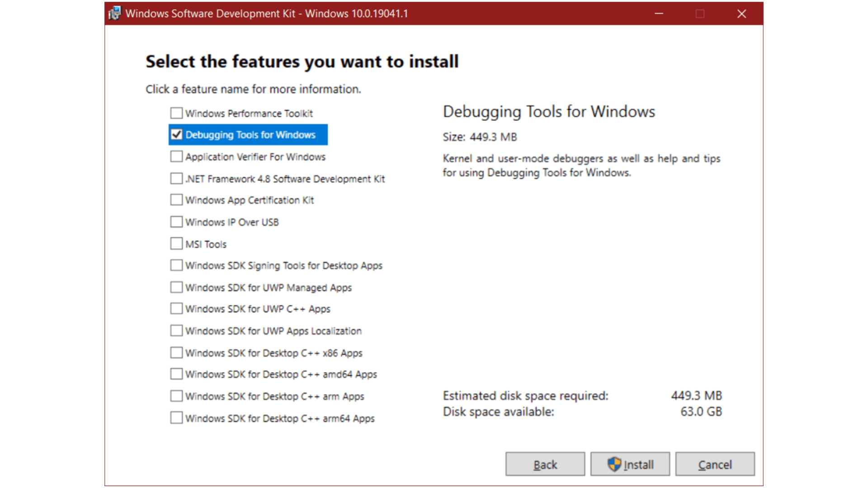This screenshot has height=488, width=868.
Task: Minimize the SDK installer window
Action: [x=659, y=14]
